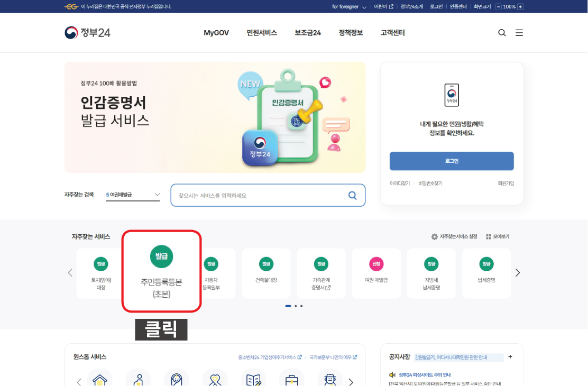588x386 pixels.
Task: Select the 건축물대장 발급 icon
Action: pos(267,264)
